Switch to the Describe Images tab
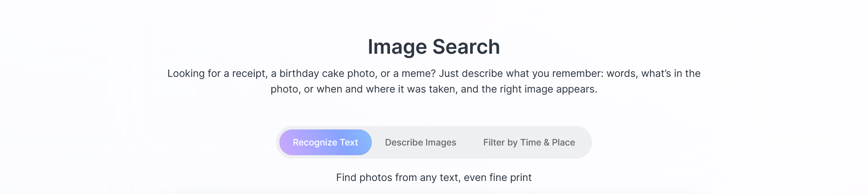The height and width of the screenshot is (194, 868). point(421,143)
